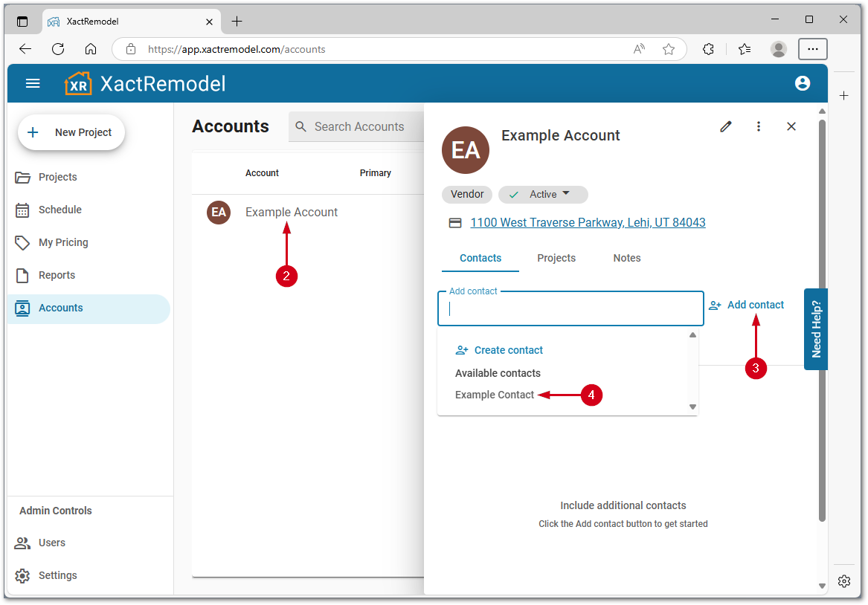
Task: Expand the Active status dropdown
Action: click(x=543, y=195)
